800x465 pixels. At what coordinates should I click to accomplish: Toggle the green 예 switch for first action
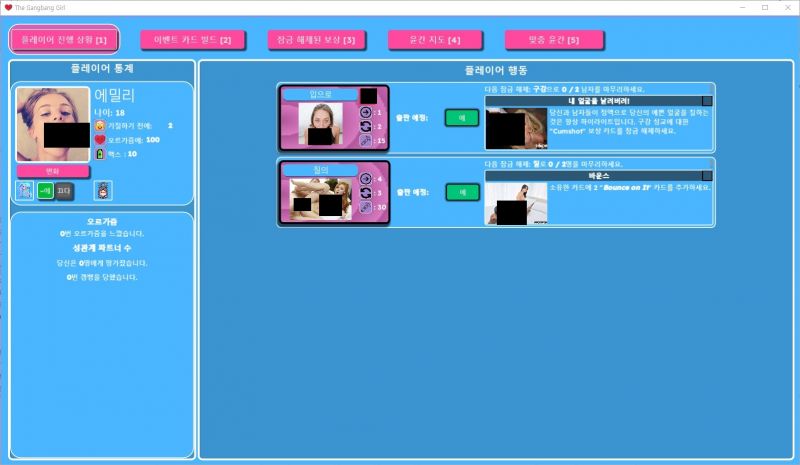tap(462, 117)
